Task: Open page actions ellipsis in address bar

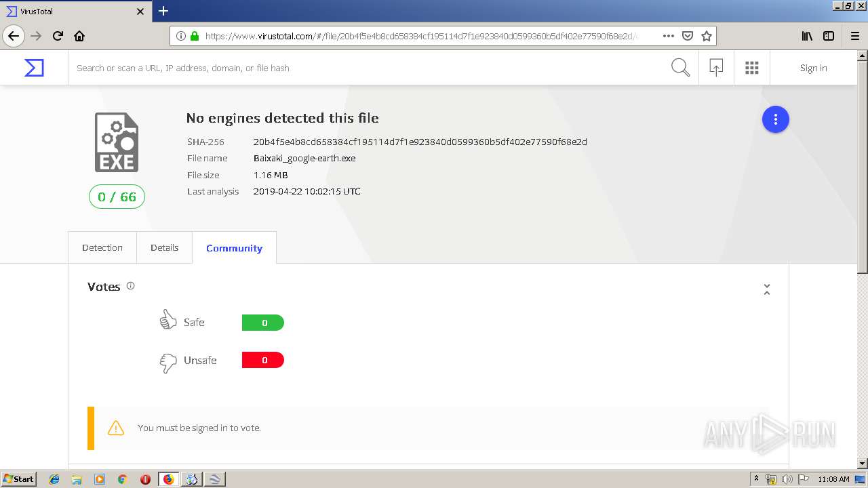Action: (x=669, y=36)
